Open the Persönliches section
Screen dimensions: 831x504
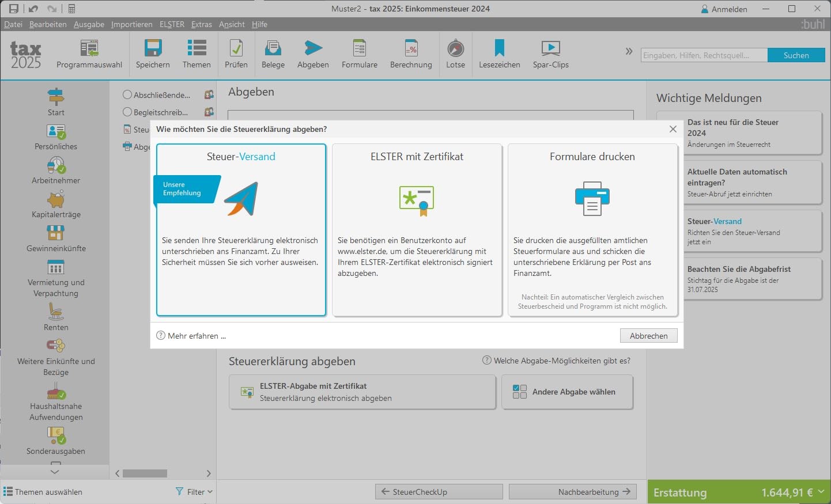tap(56, 137)
